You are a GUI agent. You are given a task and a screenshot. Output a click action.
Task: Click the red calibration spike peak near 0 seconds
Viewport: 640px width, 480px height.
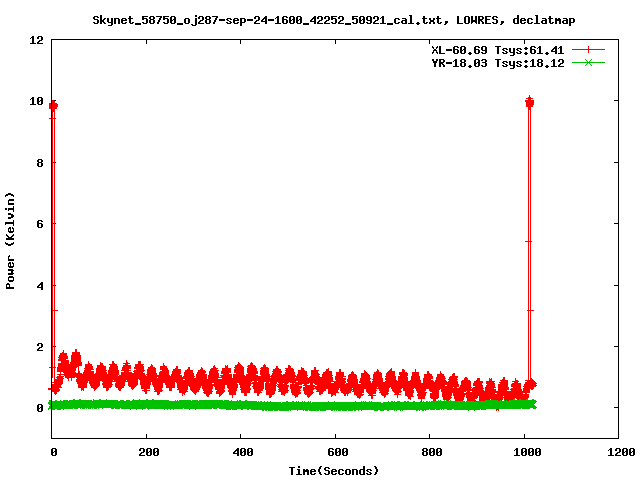[53, 106]
